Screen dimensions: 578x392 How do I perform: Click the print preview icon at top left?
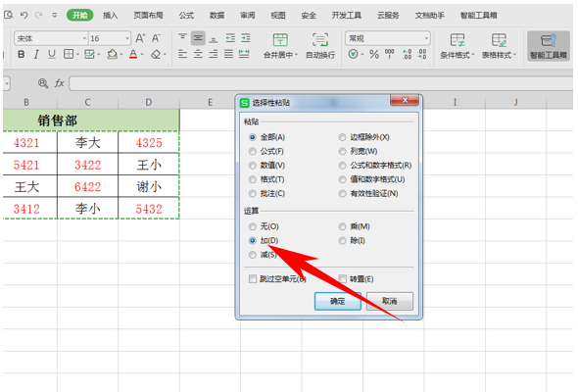(x=9, y=15)
